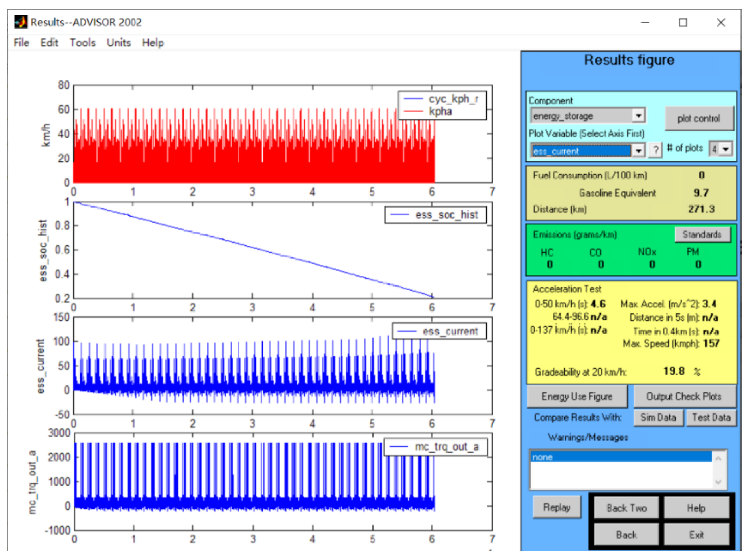
Task: Select the 'none' entry in Warnings list
Action: (x=620, y=457)
